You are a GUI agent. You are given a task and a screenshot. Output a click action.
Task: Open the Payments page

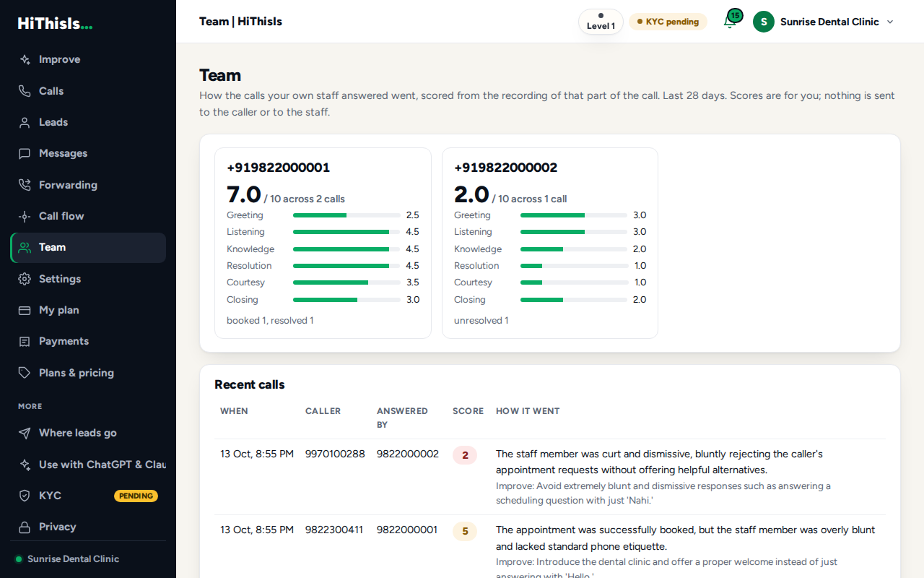coord(88,341)
